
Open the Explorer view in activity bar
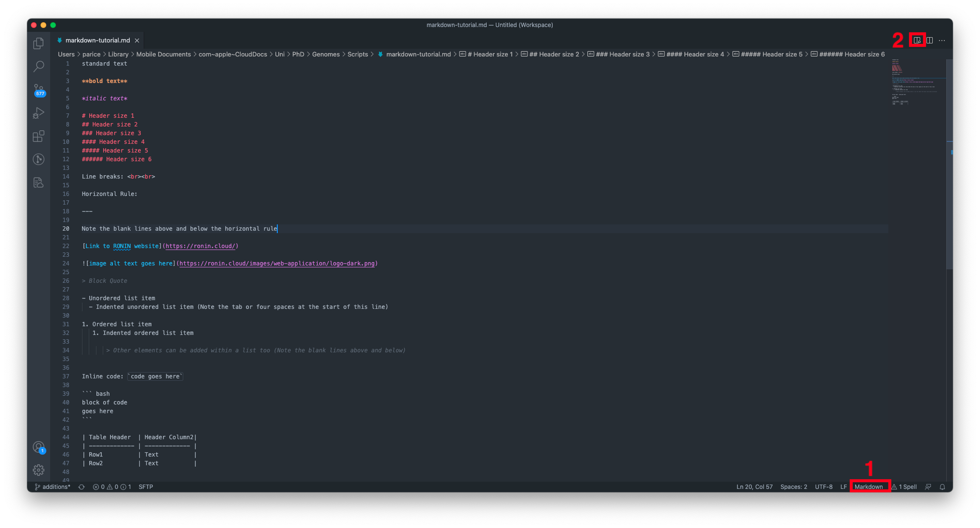(39, 43)
